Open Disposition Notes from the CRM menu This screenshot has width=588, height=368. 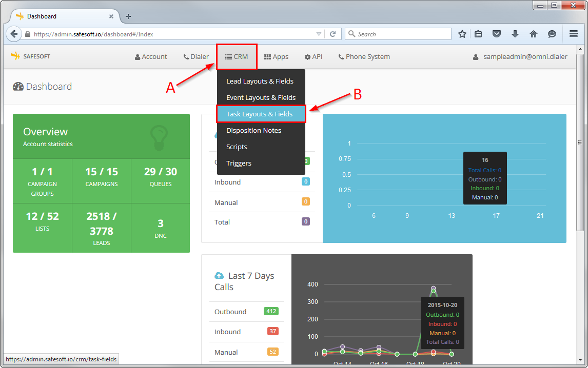[x=261, y=130]
